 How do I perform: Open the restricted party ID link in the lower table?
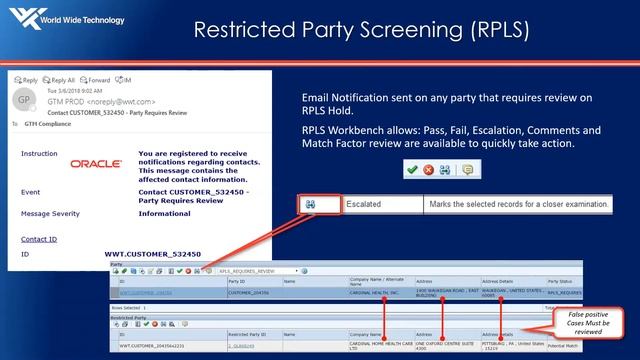241,346
